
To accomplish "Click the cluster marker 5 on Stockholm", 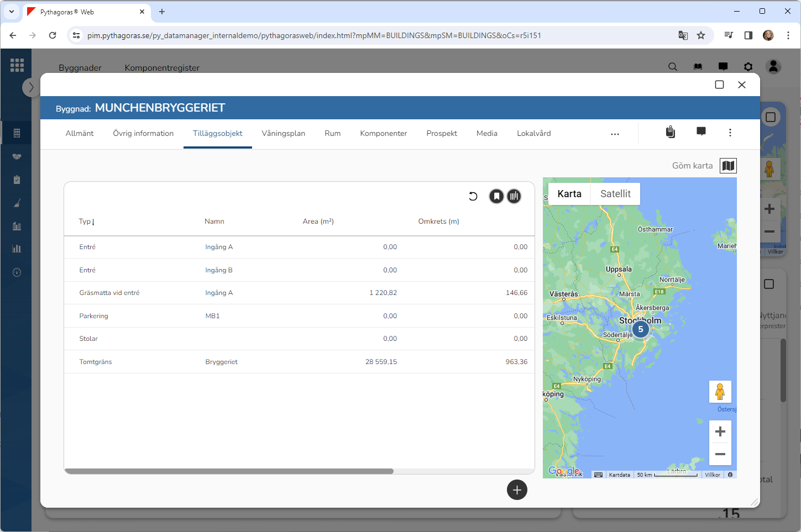I will (641, 329).
